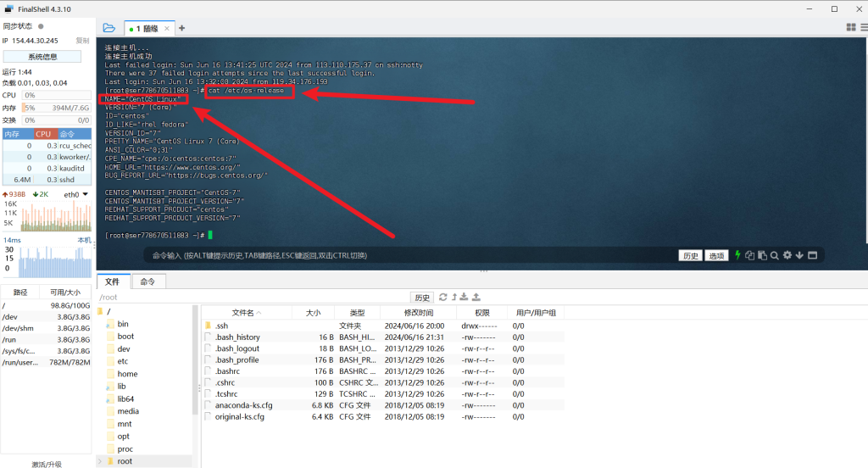
Task: Click 复制 to copy the IP address
Action: coord(82,41)
